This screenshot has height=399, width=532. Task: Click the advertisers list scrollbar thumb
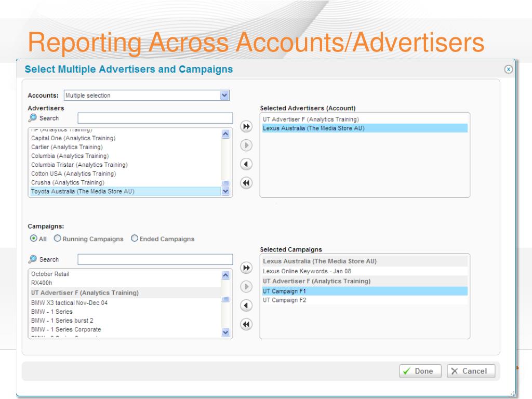coord(225,183)
